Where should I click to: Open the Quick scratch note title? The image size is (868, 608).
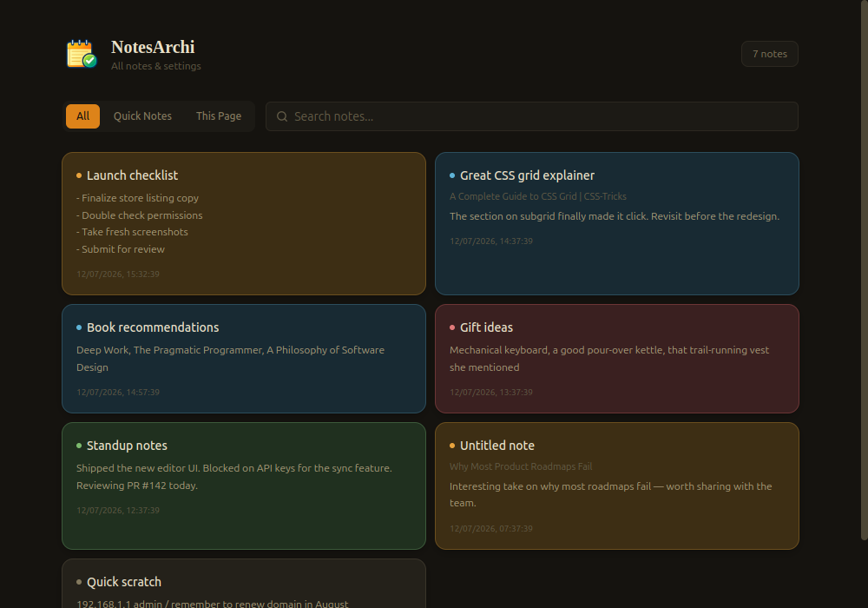pyautogui.click(x=124, y=582)
